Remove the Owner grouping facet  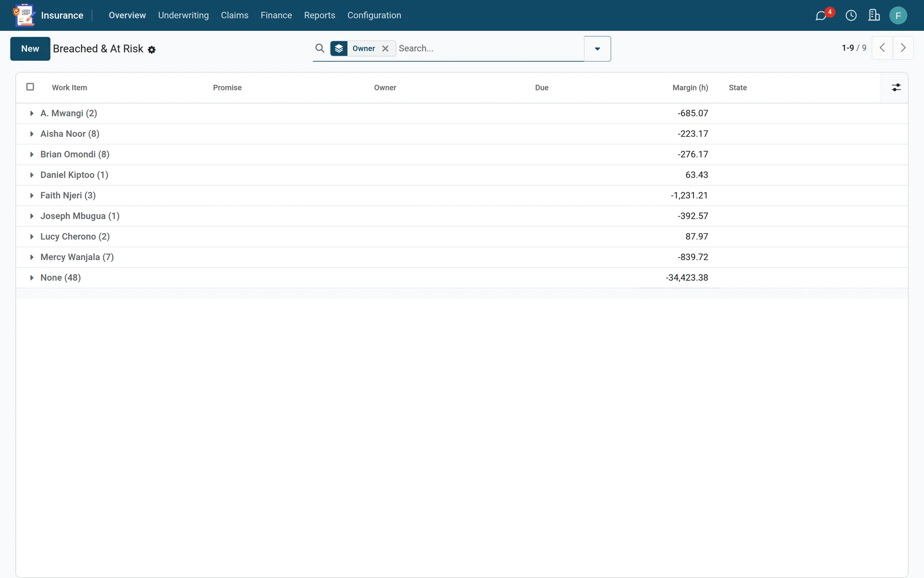point(385,48)
